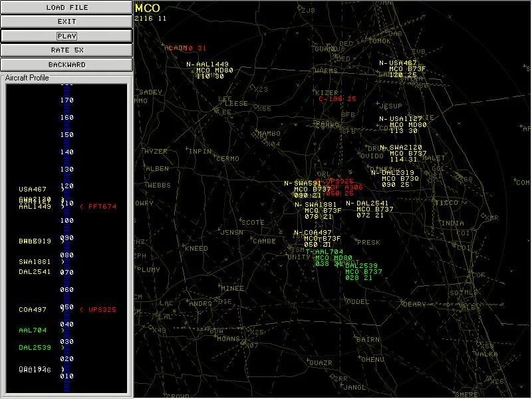Choose DAL2541 in the Aircraft Profile panel

(x=35, y=272)
